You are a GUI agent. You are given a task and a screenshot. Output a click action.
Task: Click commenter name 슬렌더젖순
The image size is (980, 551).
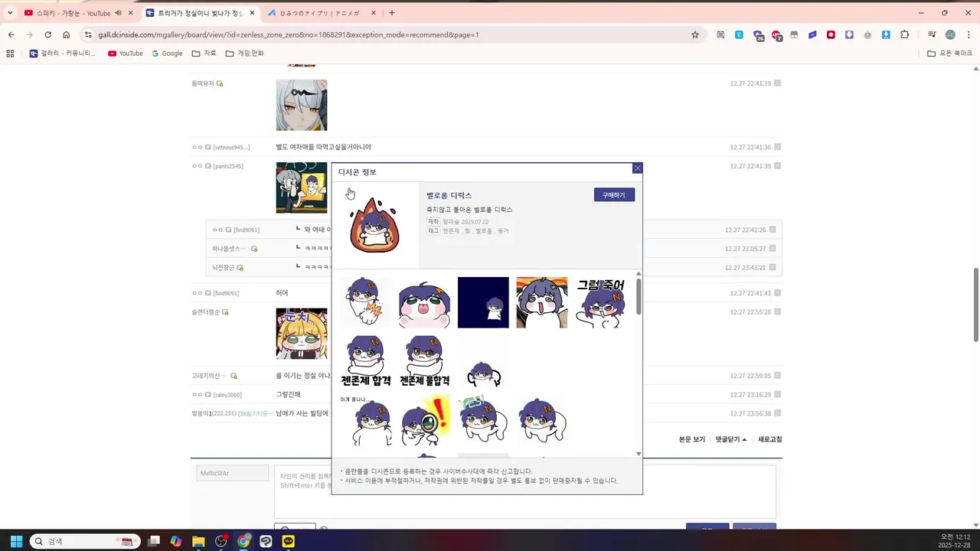[206, 312]
